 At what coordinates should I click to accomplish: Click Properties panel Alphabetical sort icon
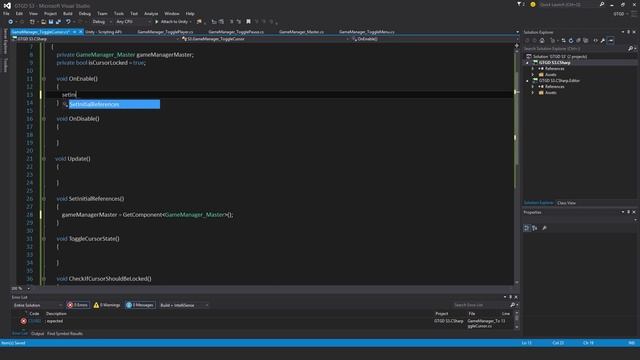click(535, 228)
